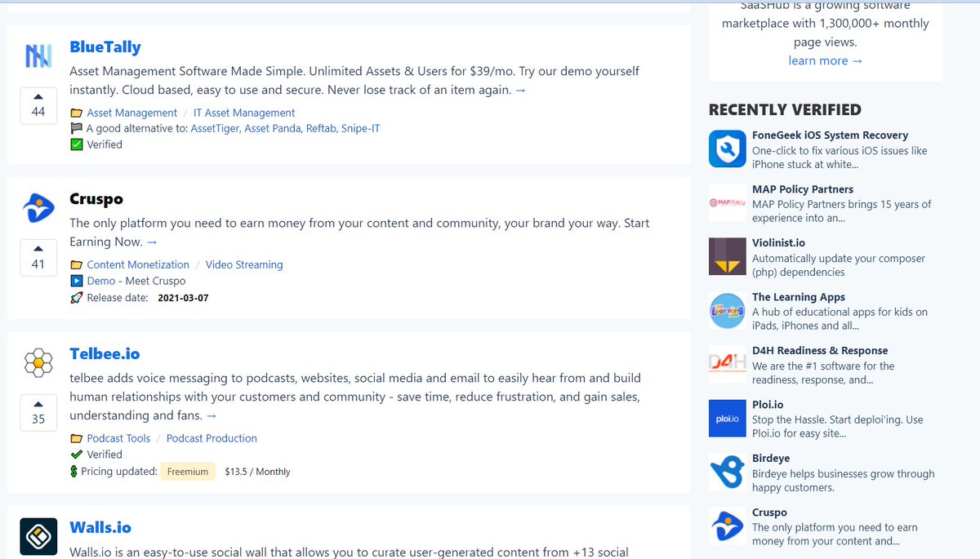Screen dimensions: 980x559
Task: Click the folder icon beside Podcast Tools
Action: (x=76, y=439)
